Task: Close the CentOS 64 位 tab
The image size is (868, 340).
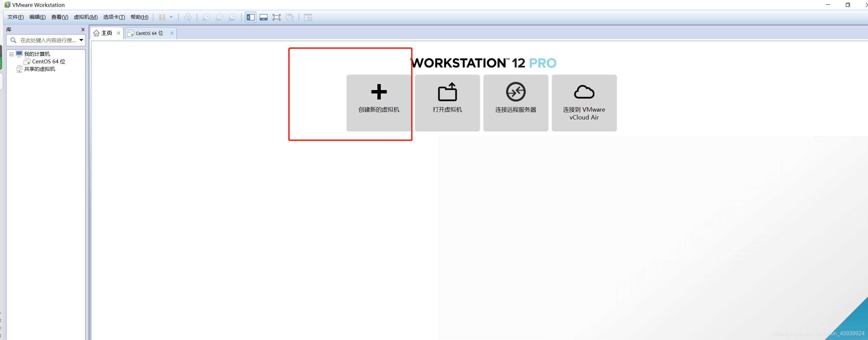Action: tap(172, 33)
